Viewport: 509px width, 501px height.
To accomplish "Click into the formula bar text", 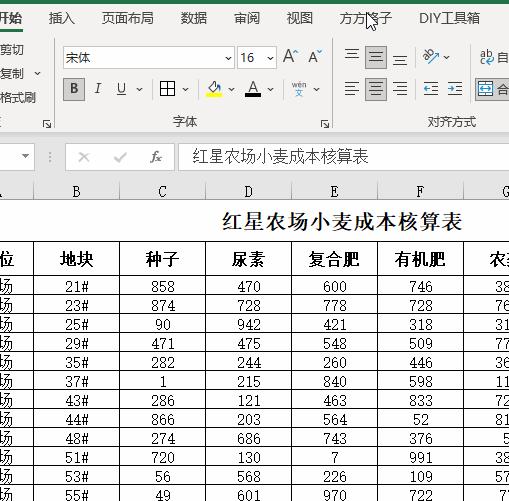I will pyautogui.click(x=344, y=157).
